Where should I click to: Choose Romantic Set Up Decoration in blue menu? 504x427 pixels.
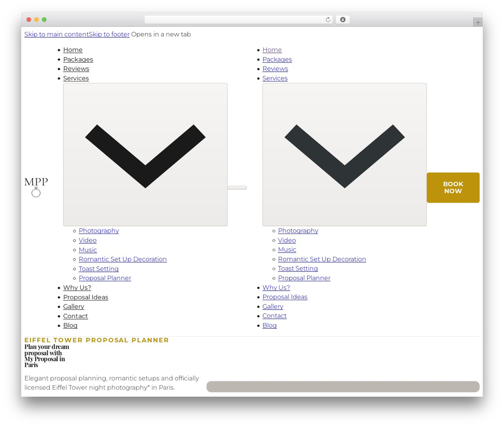[x=322, y=259]
